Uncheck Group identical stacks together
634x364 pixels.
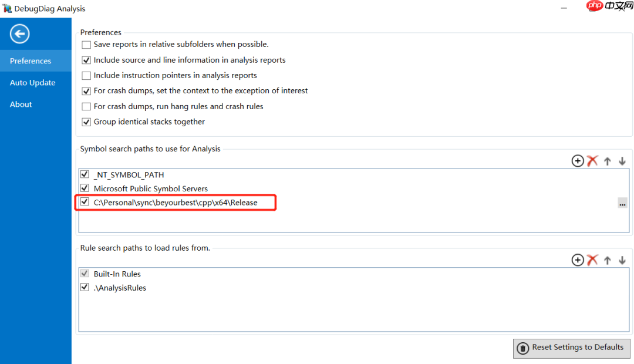[x=86, y=122]
